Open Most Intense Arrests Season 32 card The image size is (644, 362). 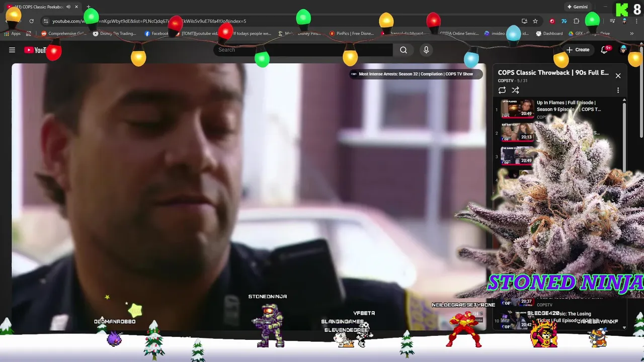pos(416,74)
